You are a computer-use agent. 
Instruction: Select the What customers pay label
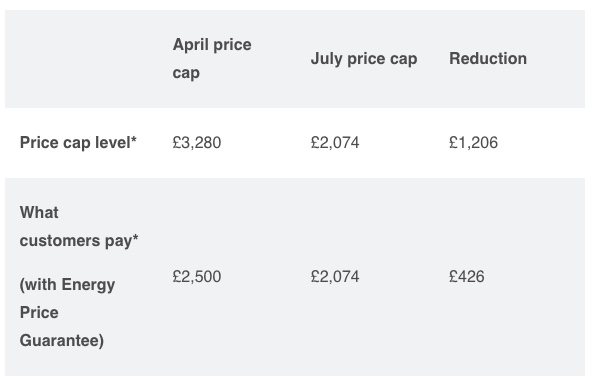(x=79, y=226)
